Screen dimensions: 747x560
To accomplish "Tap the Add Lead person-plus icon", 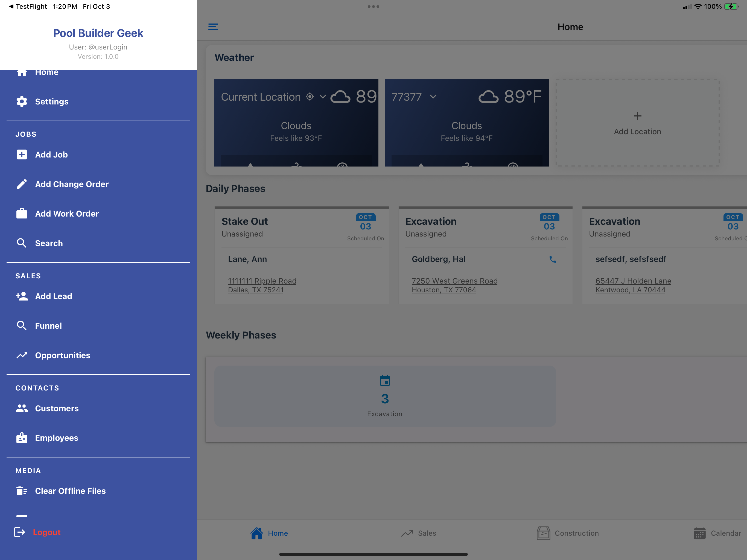I will [x=22, y=296].
